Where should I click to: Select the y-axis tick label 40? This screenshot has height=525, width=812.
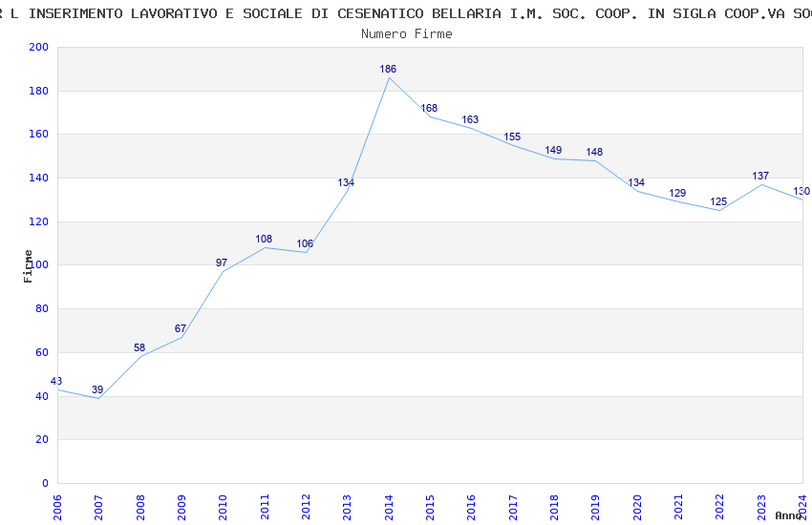[x=42, y=397]
